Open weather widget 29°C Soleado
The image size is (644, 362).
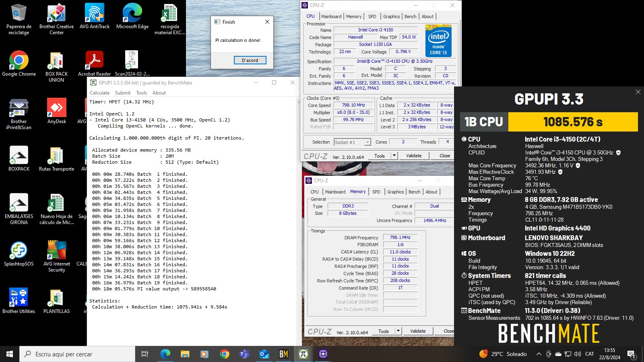503,354
